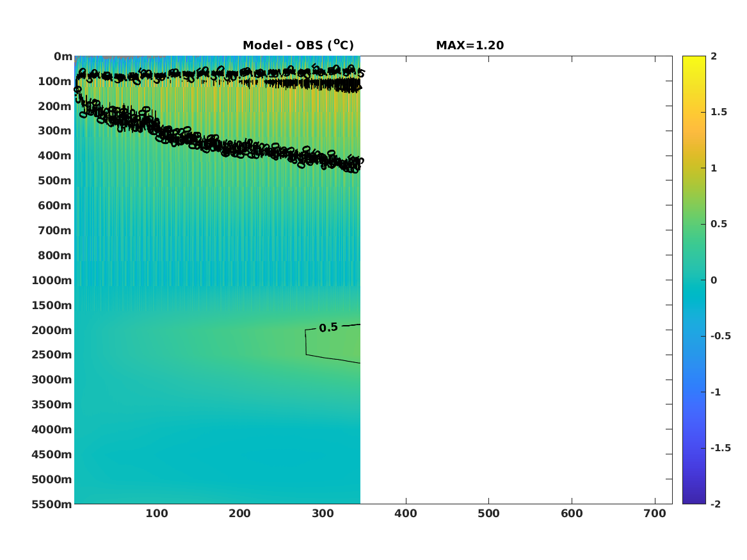
Task: Click the x-axis tick label '200'
Action: (x=239, y=513)
